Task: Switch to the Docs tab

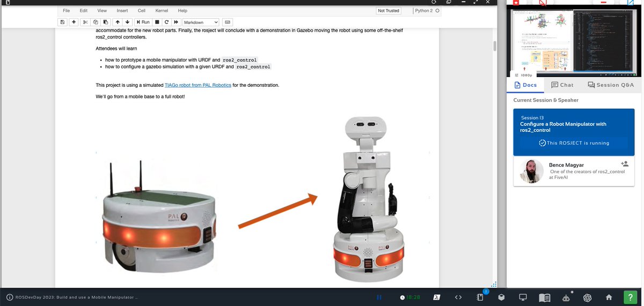Action: coord(525,85)
